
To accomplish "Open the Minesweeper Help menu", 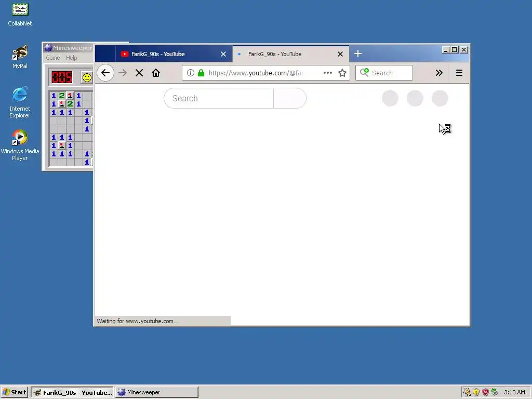I will (x=71, y=58).
